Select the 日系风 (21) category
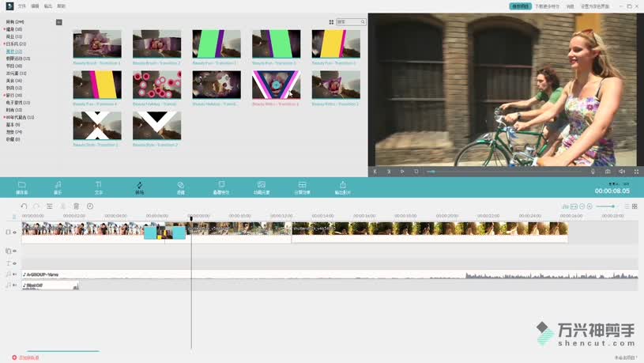This screenshot has height=363, width=644. [x=16, y=44]
